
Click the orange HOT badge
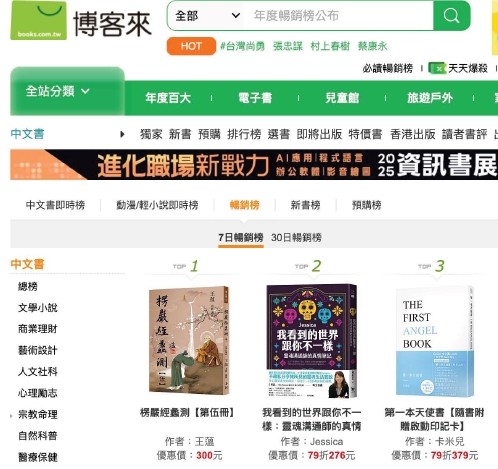191,46
